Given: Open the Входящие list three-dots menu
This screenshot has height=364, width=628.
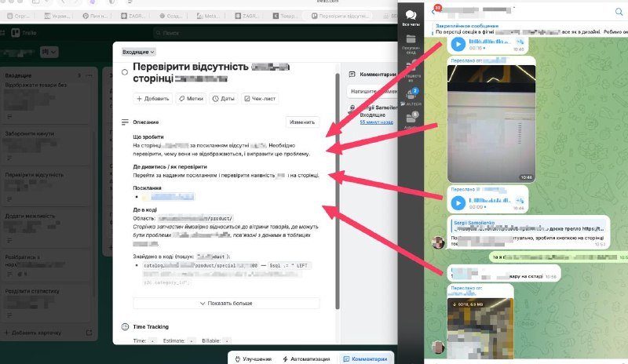Looking at the screenshot, I should point(89,75).
